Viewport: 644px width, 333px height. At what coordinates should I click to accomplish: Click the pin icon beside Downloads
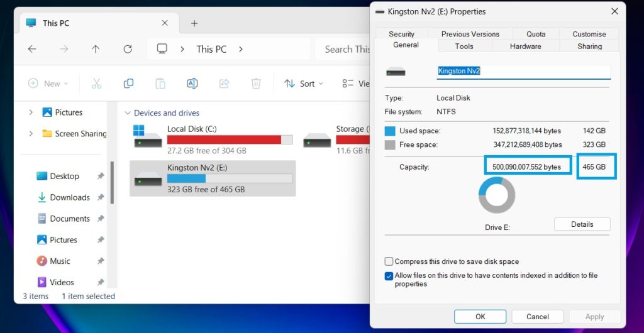coord(100,197)
